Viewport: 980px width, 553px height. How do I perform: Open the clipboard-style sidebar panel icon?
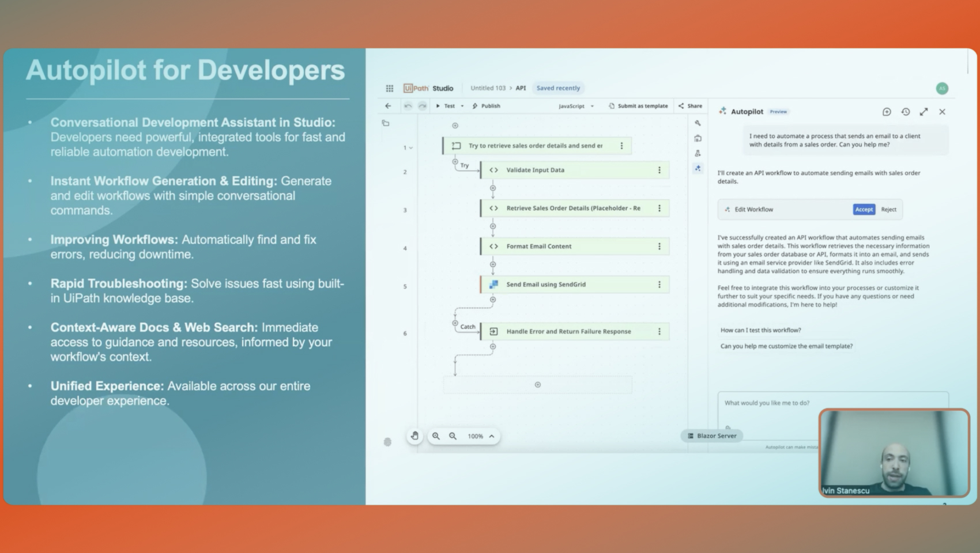(x=698, y=138)
